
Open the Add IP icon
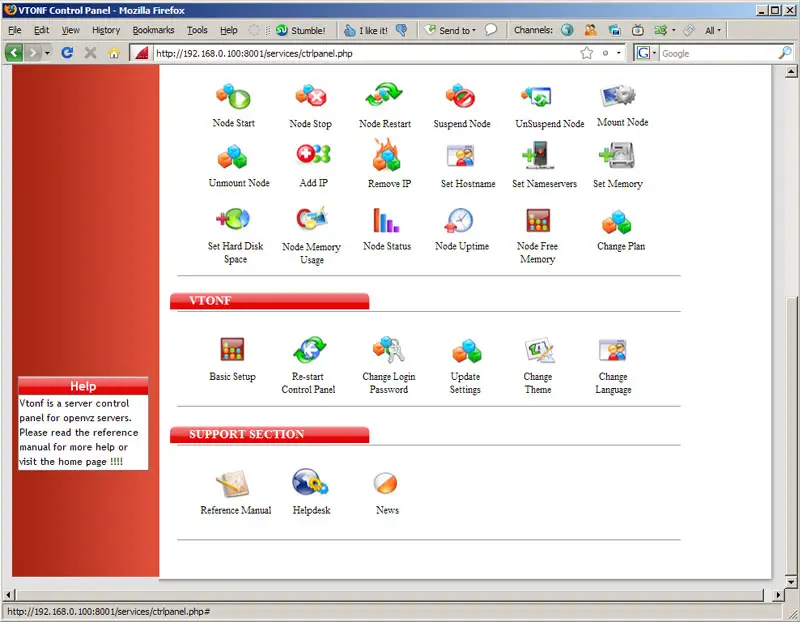click(x=313, y=154)
